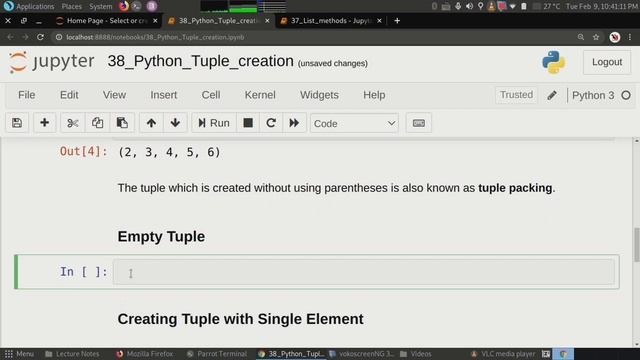Go back with the browser back arrow
The image size is (640, 360).
pyautogui.click(x=10, y=37)
